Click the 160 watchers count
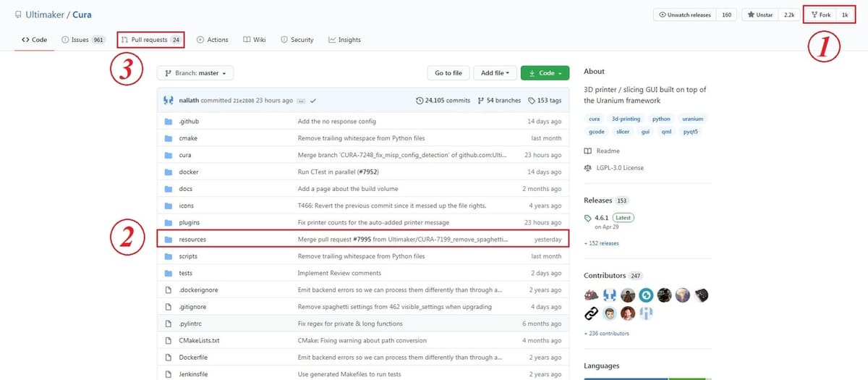The image size is (868, 380). pos(726,14)
